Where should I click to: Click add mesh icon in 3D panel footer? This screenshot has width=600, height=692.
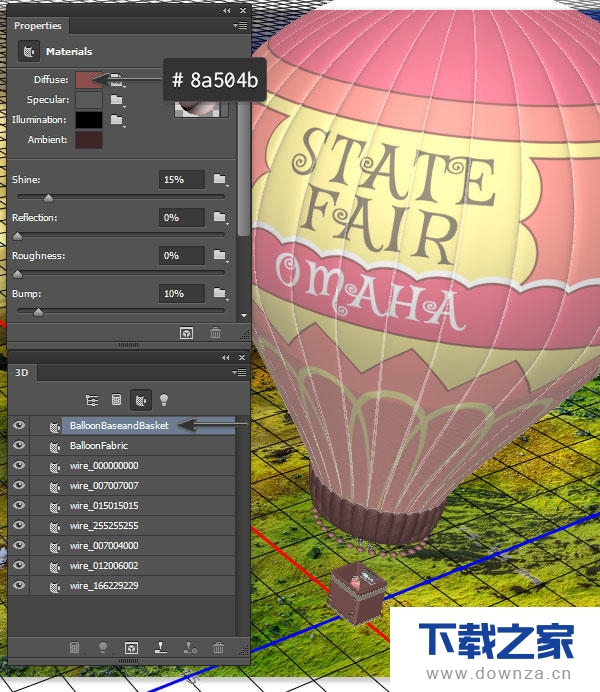tap(75, 648)
